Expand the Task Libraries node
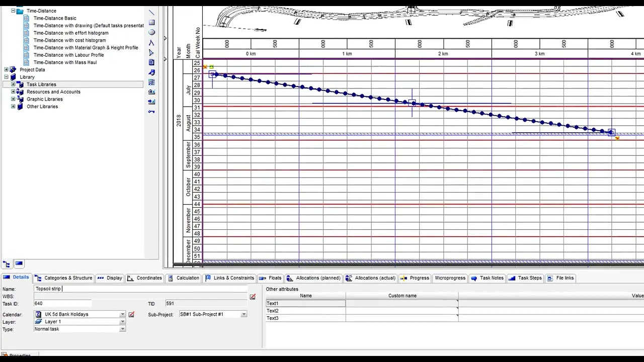Viewport: 644px width, 362px height. (x=13, y=84)
